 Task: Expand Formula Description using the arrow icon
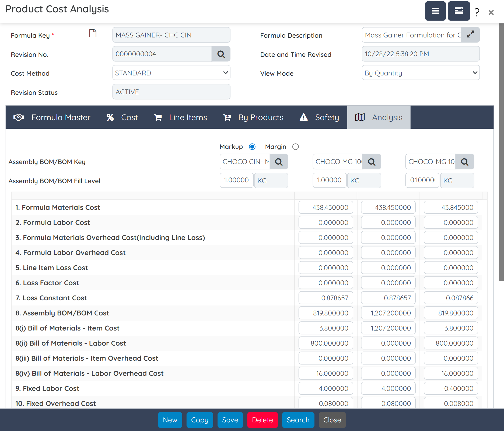pos(470,34)
